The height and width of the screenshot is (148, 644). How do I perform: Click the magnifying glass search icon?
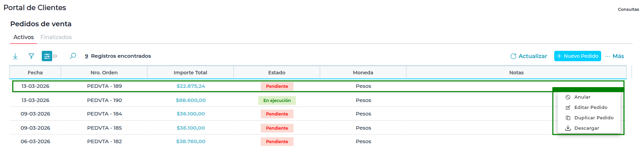pyautogui.click(x=73, y=56)
